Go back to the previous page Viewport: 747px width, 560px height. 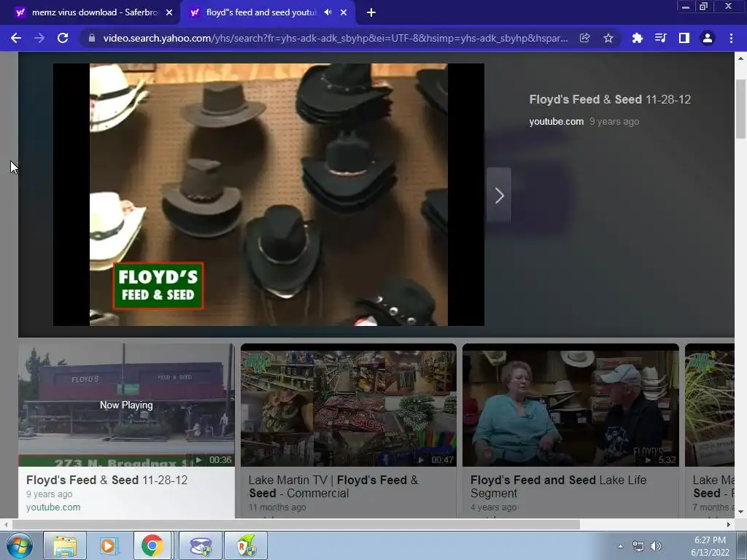(16, 38)
